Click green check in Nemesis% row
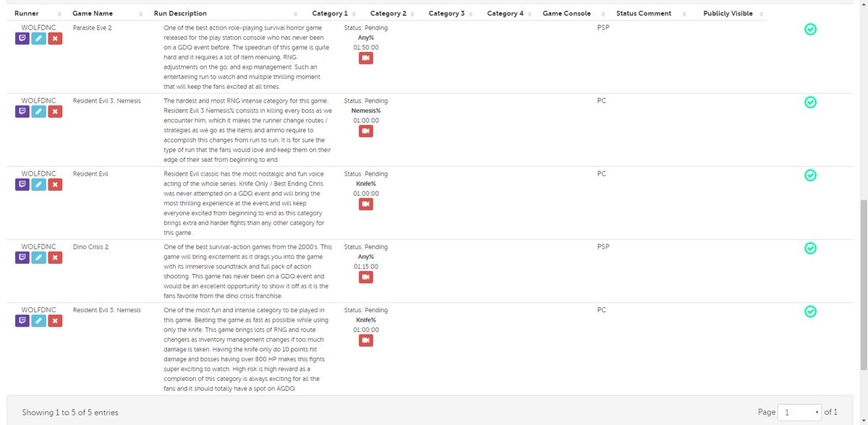868x425 pixels. (810, 102)
